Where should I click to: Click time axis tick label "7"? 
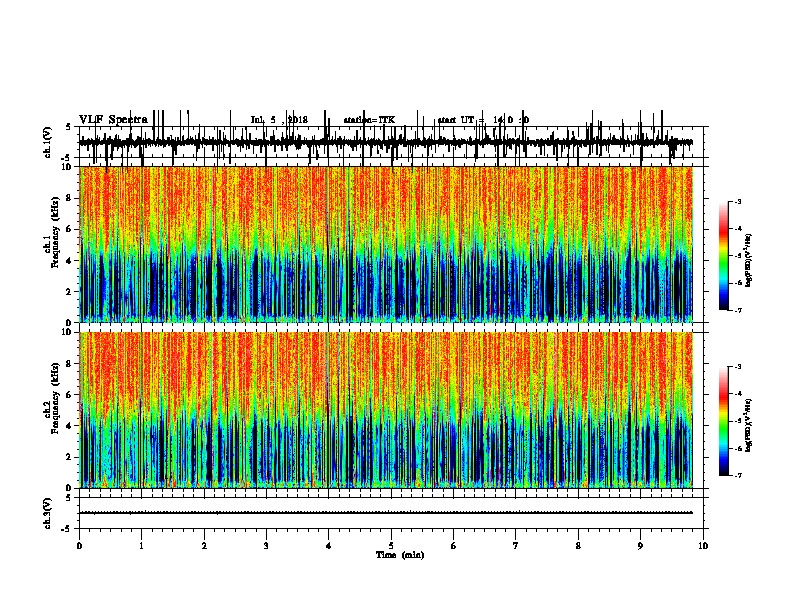click(x=516, y=545)
